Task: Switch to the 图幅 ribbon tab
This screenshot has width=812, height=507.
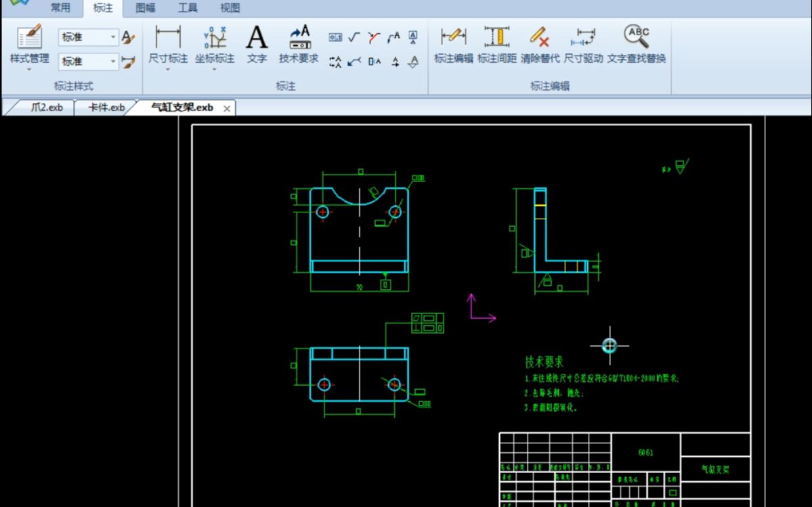Action: [x=146, y=7]
